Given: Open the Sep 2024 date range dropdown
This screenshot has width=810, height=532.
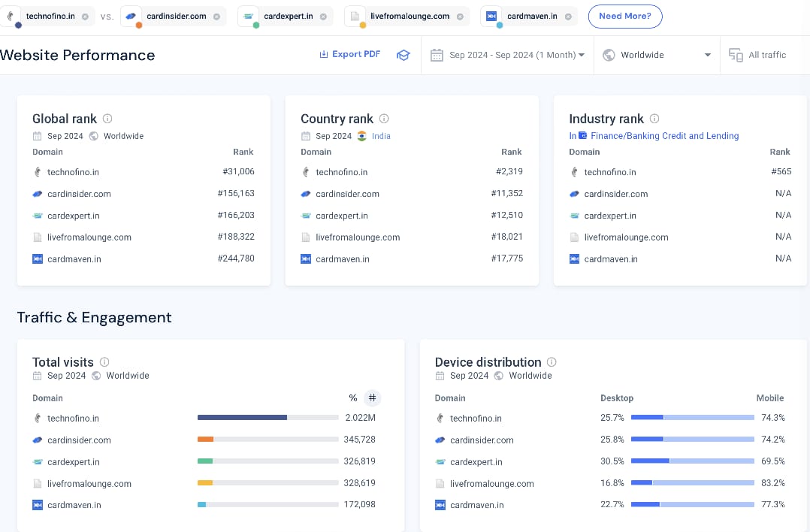Looking at the screenshot, I should 508,55.
